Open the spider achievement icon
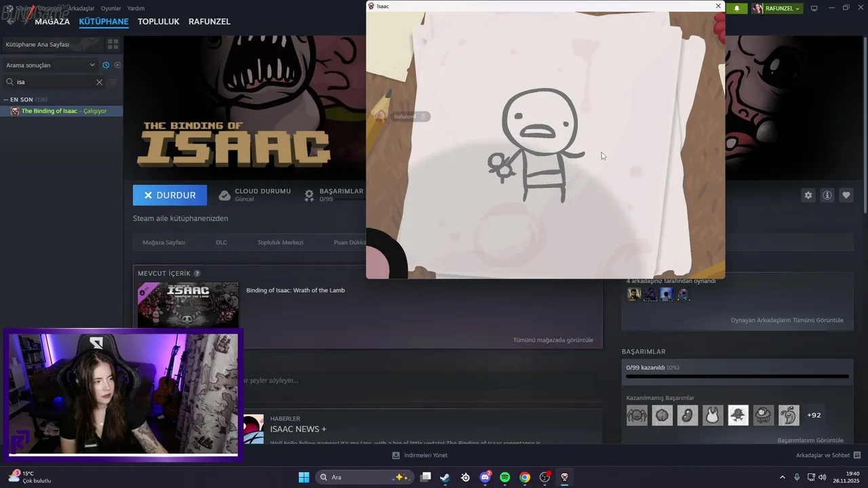 click(637, 415)
